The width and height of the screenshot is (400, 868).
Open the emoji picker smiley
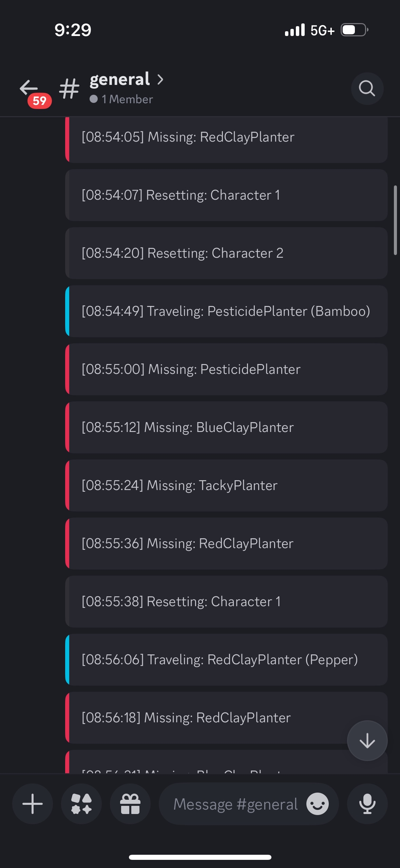click(x=318, y=804)
